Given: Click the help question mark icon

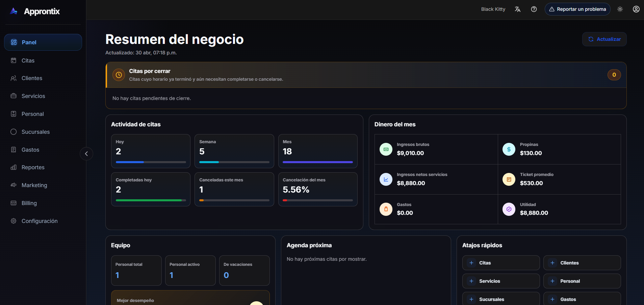Looking at the screenshot, I should [x=534, y=9].
